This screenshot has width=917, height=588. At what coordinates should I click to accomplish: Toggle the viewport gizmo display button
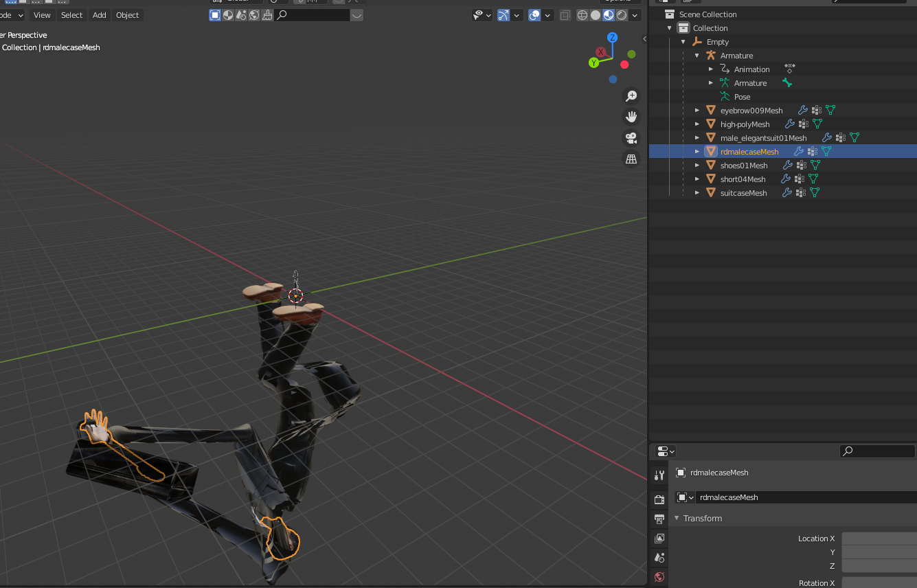pyautogui.click(x=503, y=15)
